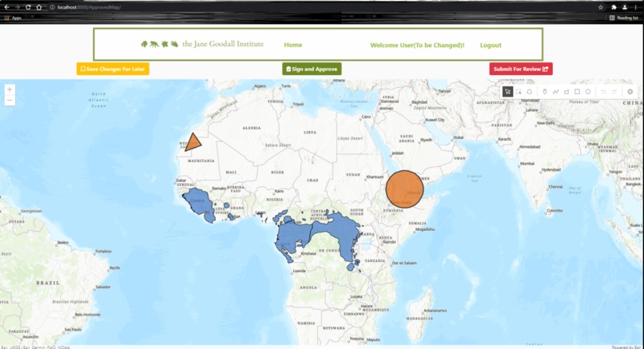Zoom in on the map
This screenshot has width=644, height=349.
[x=10, y=89]
